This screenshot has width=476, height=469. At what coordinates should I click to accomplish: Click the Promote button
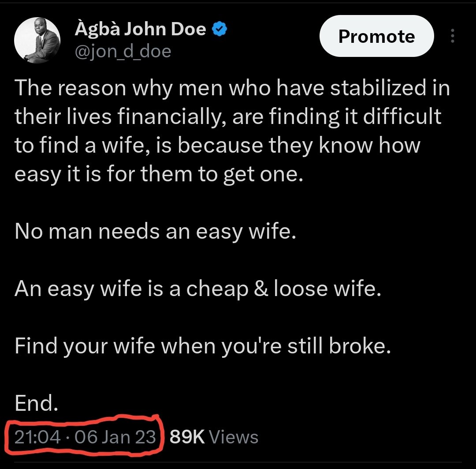(376, 36)
